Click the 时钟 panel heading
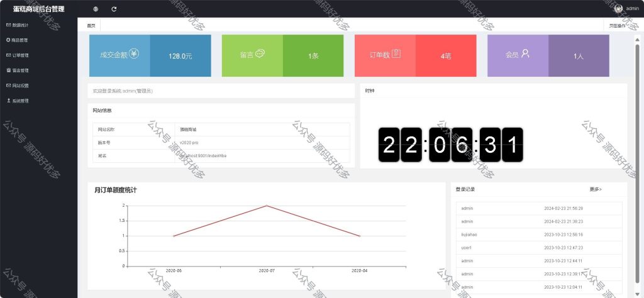Image resolution: width=644 pixels, height=298 pixels. tap(370, 91)
